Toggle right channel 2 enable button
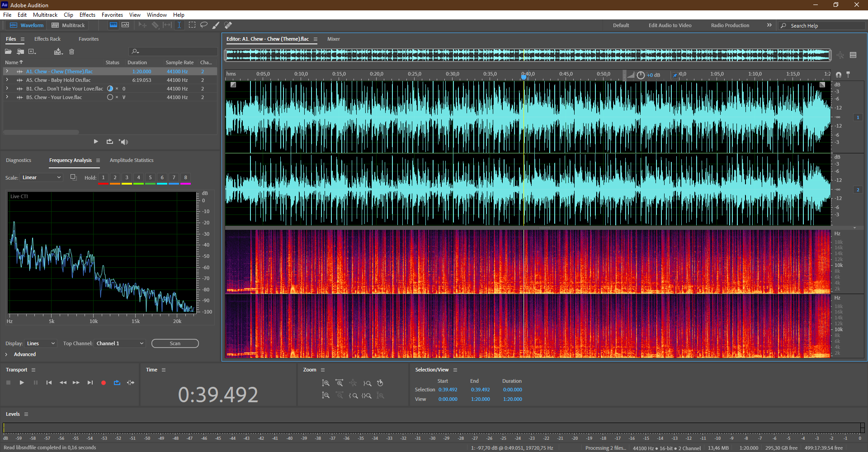The height and width of the screenshot is (452, 868). click(858, 190)
